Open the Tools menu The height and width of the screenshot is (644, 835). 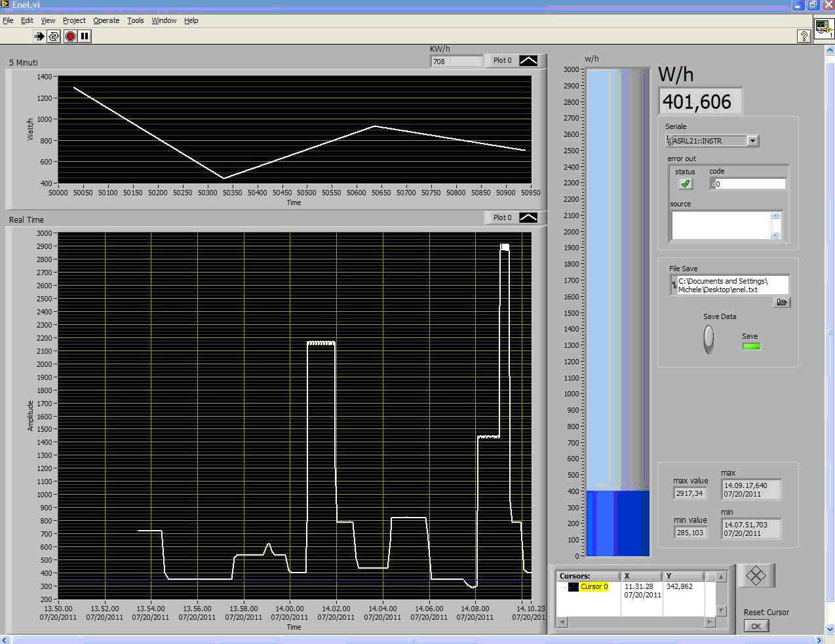point(136,20)
